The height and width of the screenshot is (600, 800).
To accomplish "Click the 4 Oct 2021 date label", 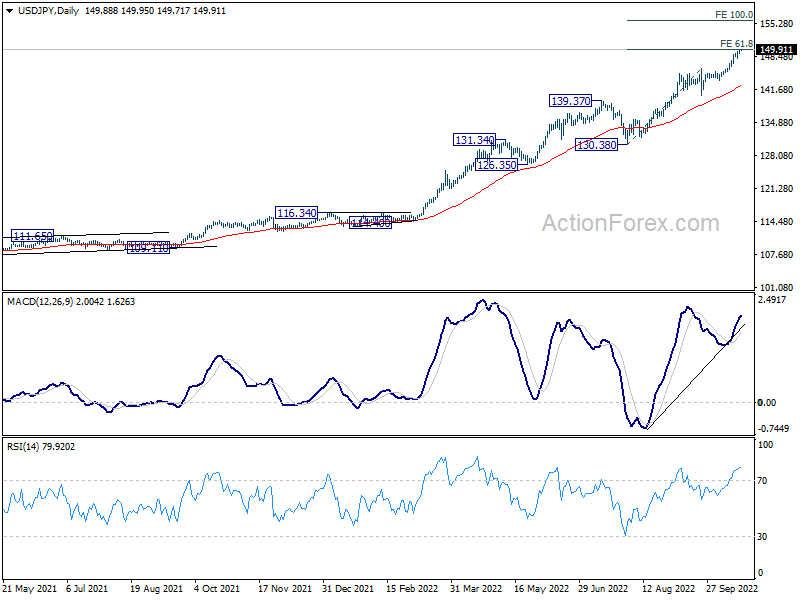I will pos(217,589).
